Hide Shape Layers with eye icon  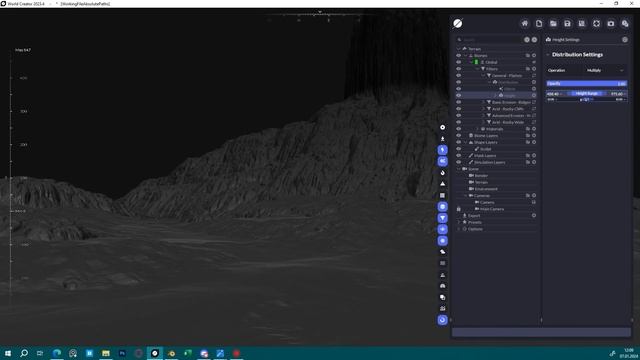(458, 142)
